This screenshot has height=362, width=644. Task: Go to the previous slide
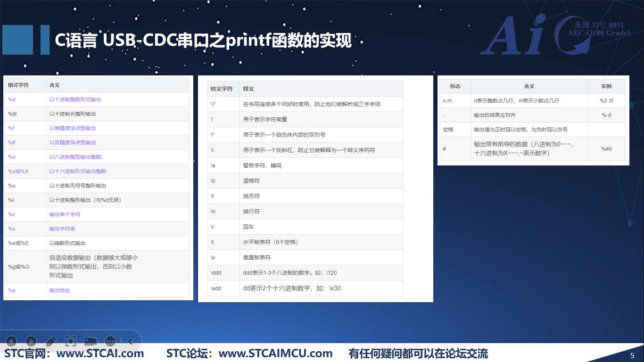point(11,340)
